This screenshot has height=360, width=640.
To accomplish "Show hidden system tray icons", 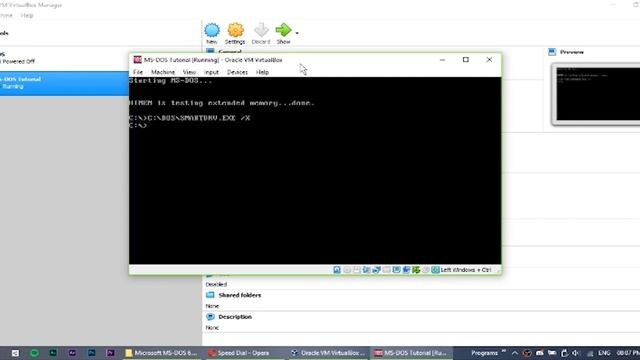I will click(515, 353).
